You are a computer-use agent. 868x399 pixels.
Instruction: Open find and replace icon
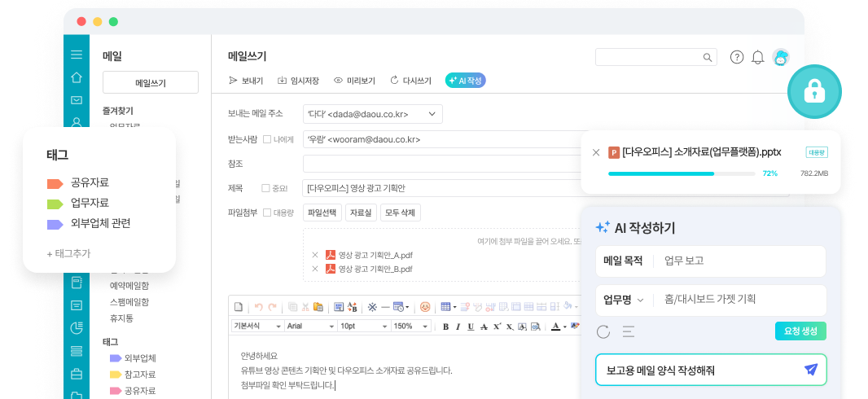click(352, 307)
